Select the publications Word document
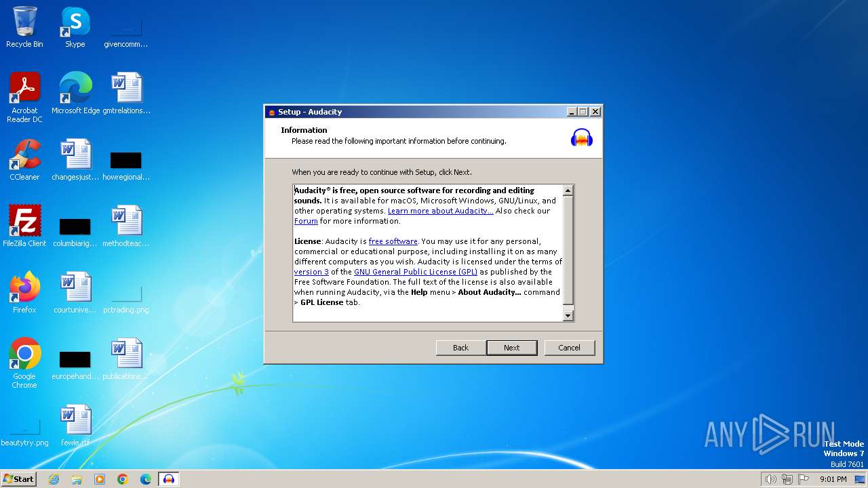Viewport: 868px width, 488px height. tap(126, 359)
